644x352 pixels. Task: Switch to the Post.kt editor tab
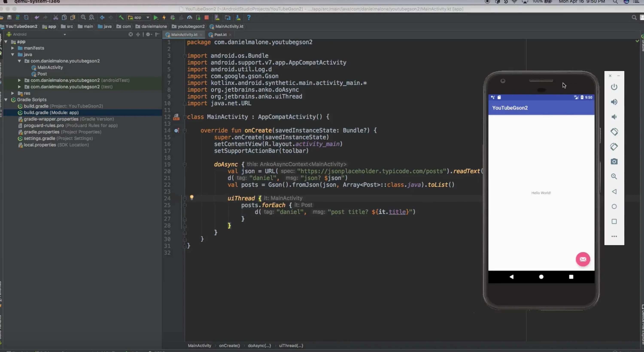[220, 35]
